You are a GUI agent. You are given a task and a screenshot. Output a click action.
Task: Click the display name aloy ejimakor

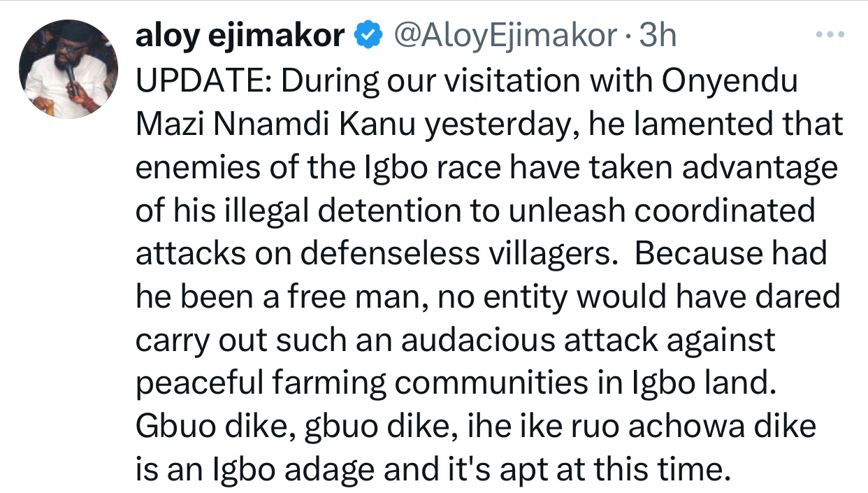click(240, 36)
